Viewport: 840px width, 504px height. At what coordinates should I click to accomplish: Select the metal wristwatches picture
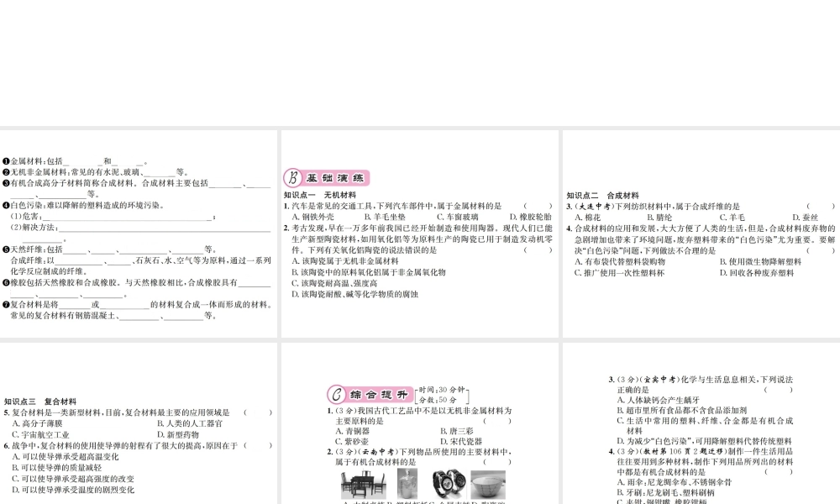448,484
